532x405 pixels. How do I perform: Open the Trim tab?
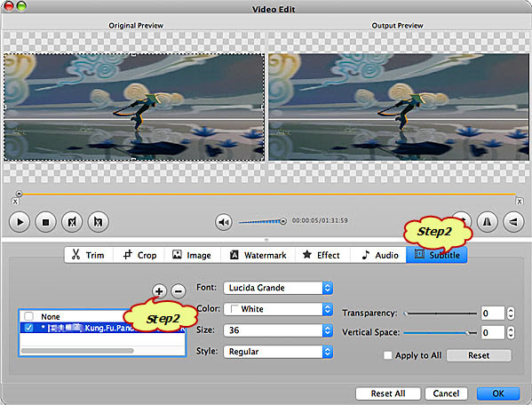tap(89, 255)
